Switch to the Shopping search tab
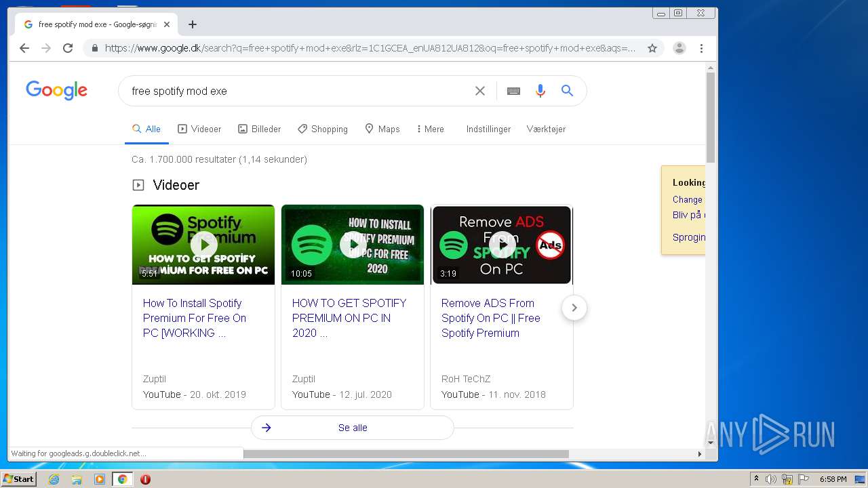The image size is (868, 488). (323, 129)
